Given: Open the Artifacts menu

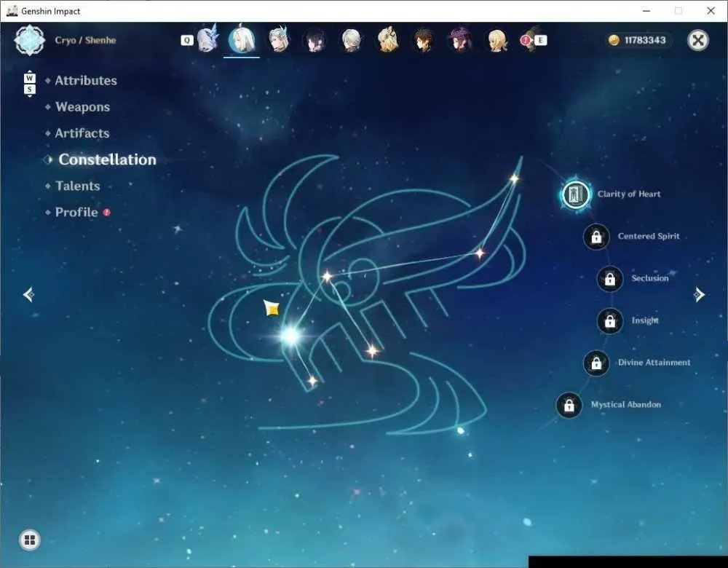Looking at the screenshot, I should pos(82,133).
